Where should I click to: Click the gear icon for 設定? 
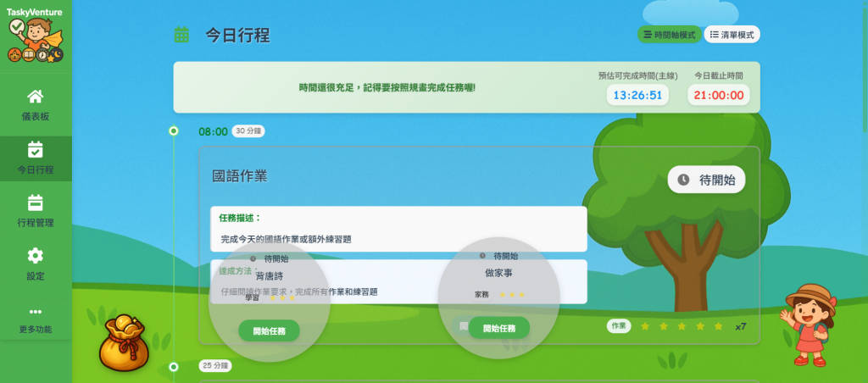[36, 256]
